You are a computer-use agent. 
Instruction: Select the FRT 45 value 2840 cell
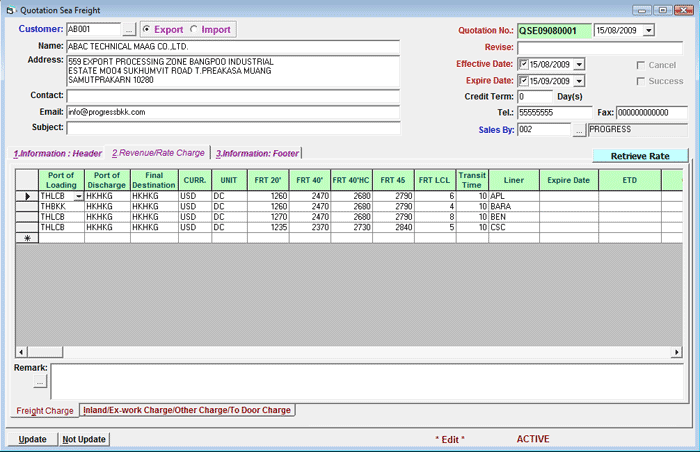[x=393, y=227]
